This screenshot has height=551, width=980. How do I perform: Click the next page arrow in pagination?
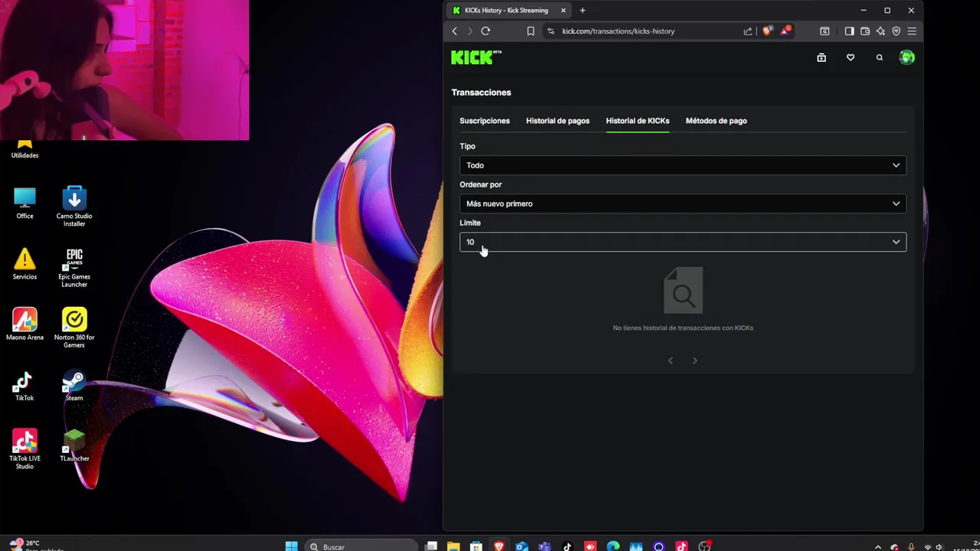click(x=695, y=360)
